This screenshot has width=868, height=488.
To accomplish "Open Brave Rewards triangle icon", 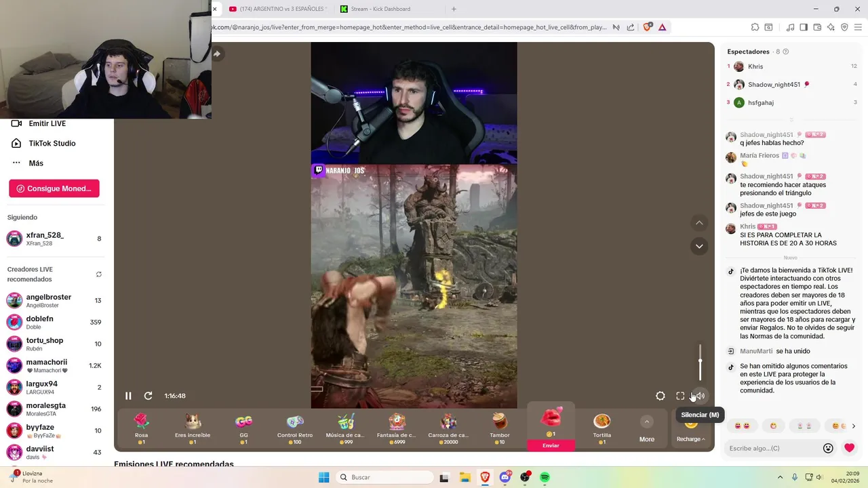I will coord(662,27).
